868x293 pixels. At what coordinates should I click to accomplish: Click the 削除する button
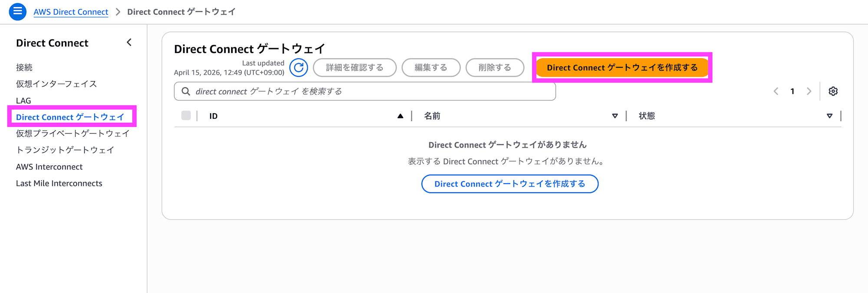coord(495,68)
